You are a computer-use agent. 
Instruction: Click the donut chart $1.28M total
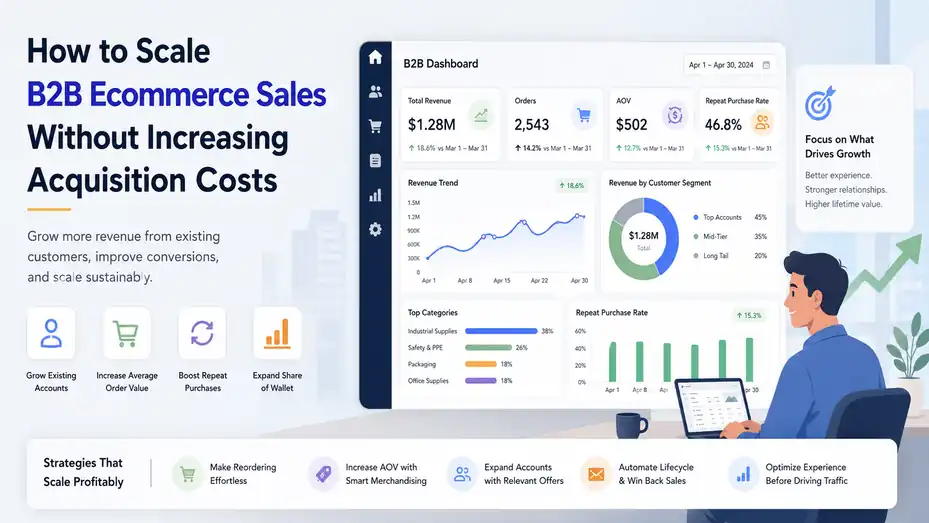(x=643, y=239)
